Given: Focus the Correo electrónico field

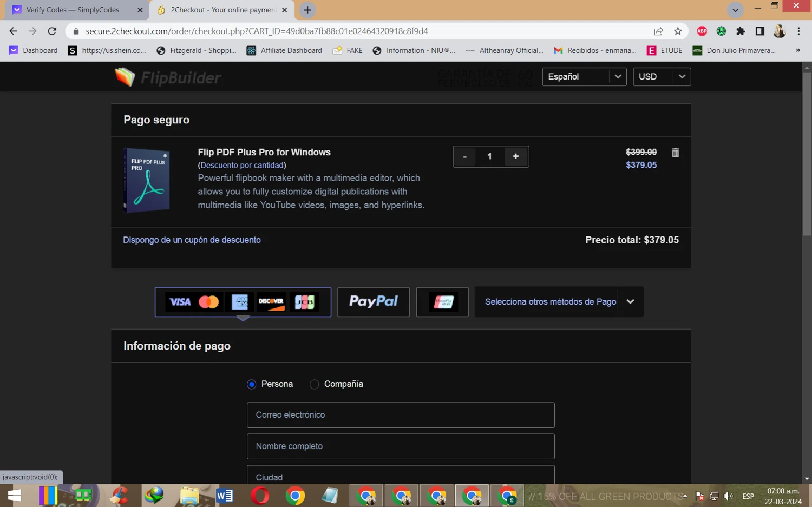Looking at the screenshot, I should point(401,415).
